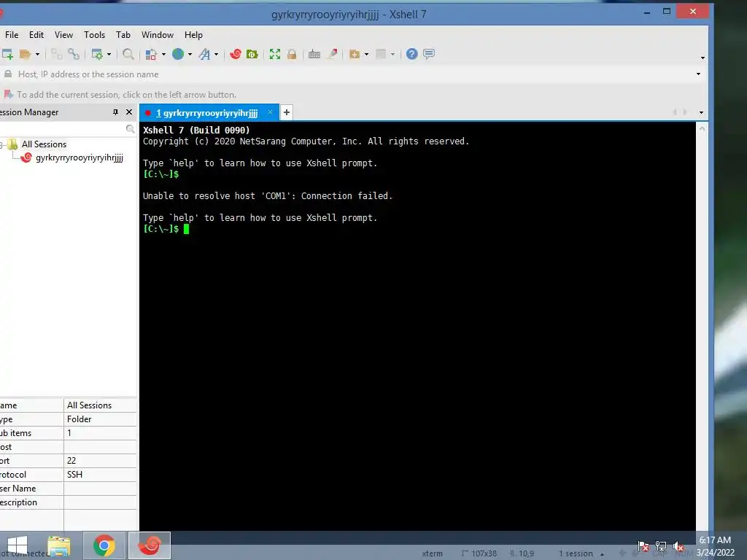Close the gyrkryrryrooyriyryihrjjjj tab
The width and height of the screenshot is (747, 560).
[270, 112]
